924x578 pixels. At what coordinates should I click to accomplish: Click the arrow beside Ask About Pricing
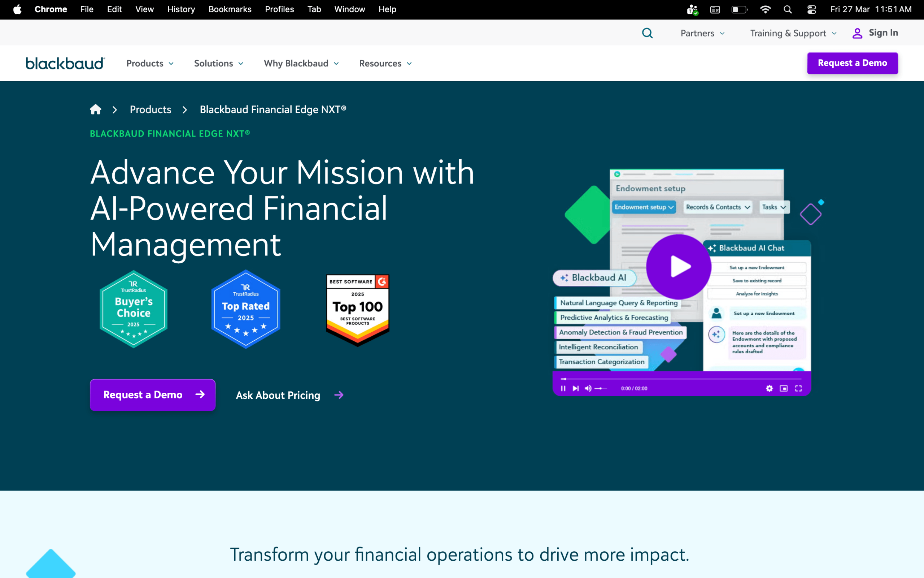coord(339,395)
